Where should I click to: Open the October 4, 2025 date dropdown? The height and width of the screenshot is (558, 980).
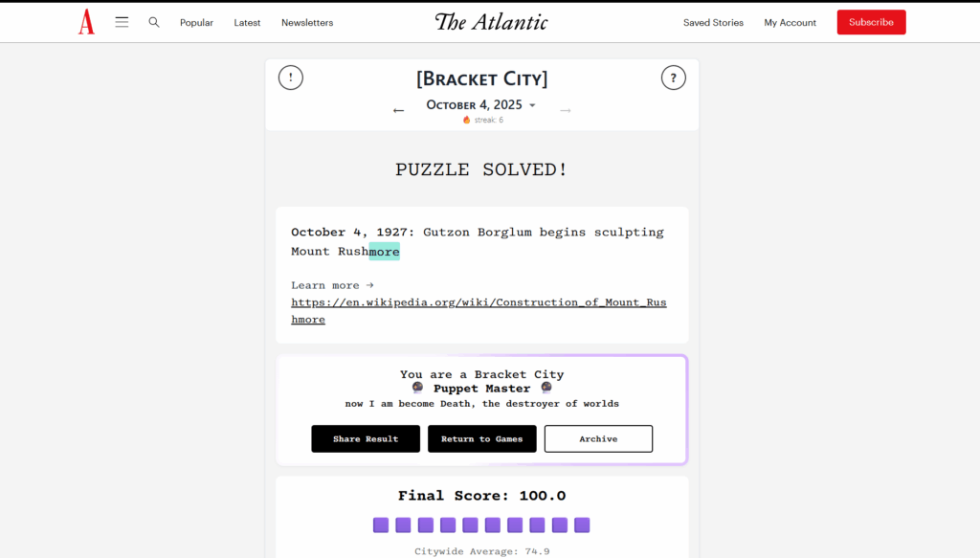coord(481,105)
